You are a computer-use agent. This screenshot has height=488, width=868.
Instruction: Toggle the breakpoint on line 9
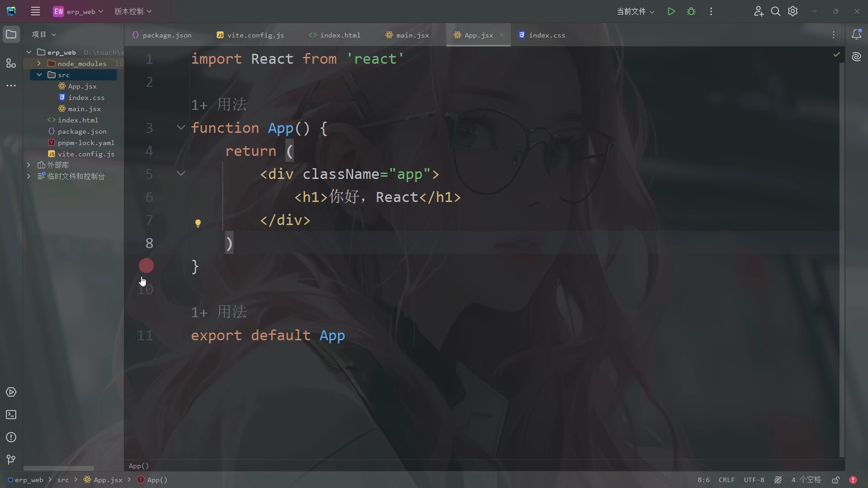coord(146,266)
